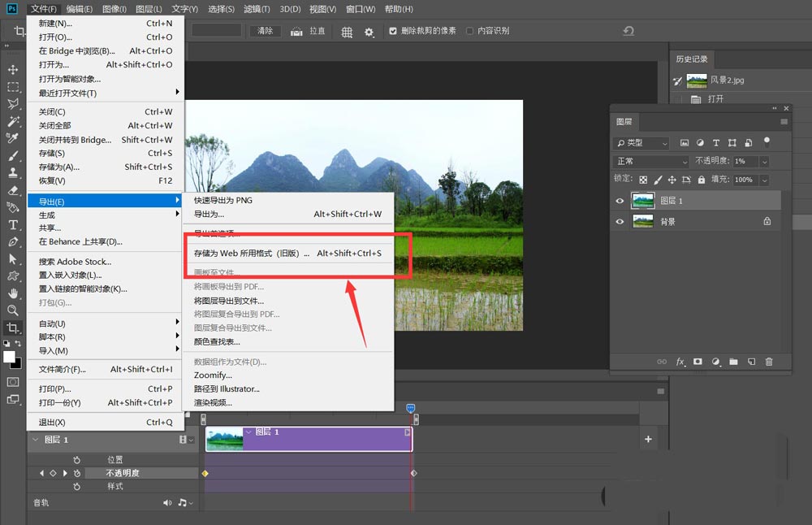Click the 拉直 straighten label
The width and height of the screenshot is (812, 525).
317,31
